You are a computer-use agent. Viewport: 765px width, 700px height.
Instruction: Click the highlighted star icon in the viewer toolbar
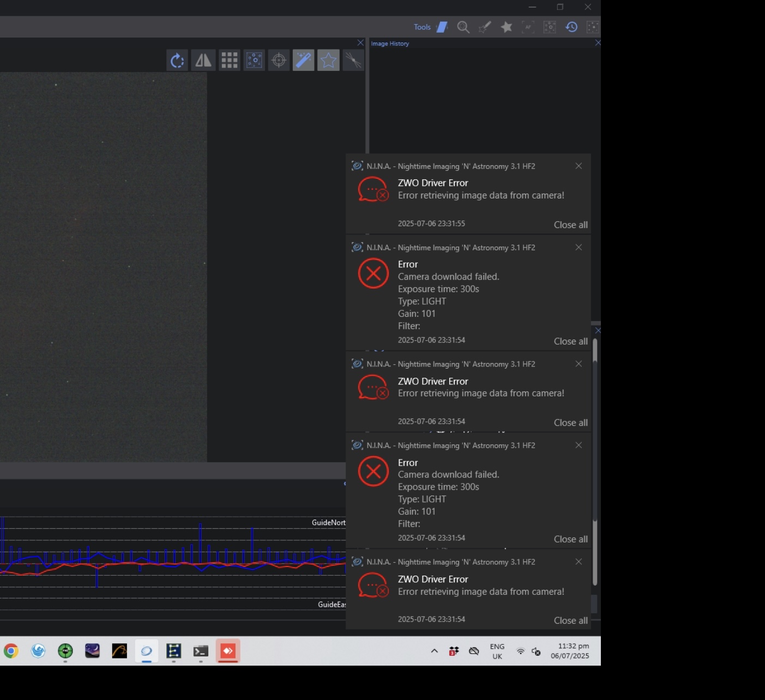pos(328,61)
